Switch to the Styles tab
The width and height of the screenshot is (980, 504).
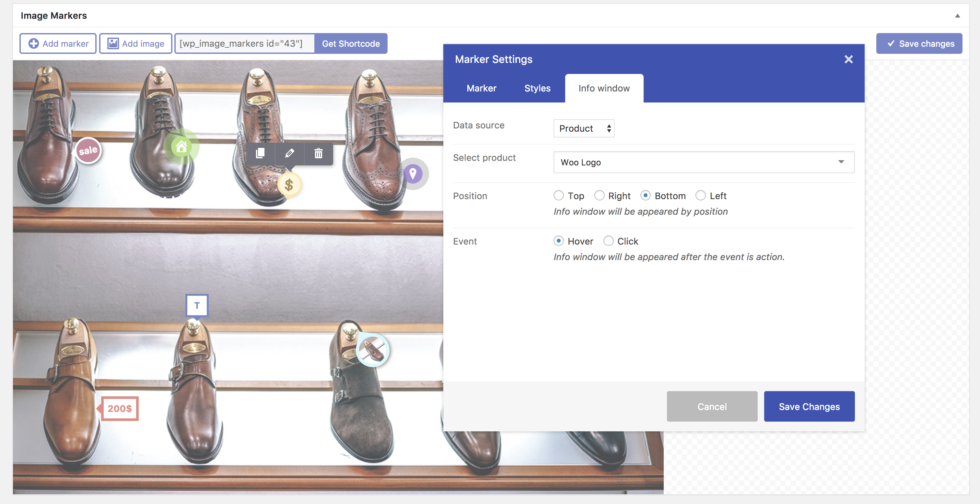[x=538, y=88]
